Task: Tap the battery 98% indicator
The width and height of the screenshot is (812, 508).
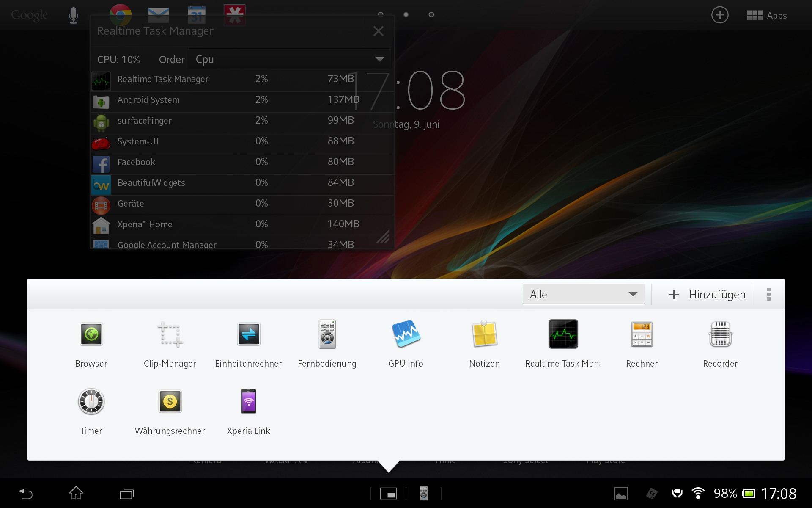Action: [x=734, y=494]
